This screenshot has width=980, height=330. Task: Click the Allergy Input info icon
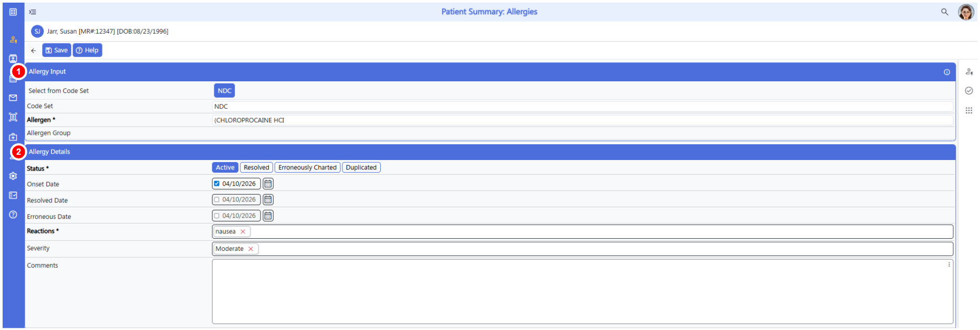click(947, 72)
